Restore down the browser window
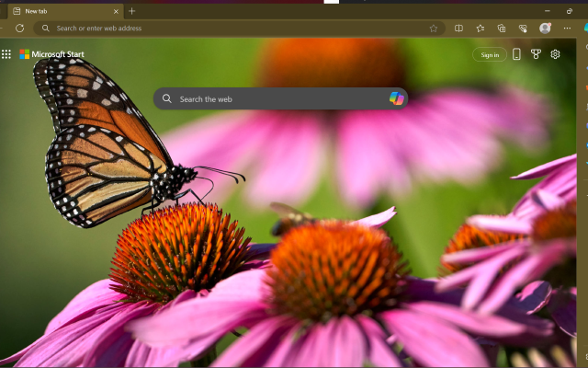This screenshot has height=368, width=588. pos(570,11)
